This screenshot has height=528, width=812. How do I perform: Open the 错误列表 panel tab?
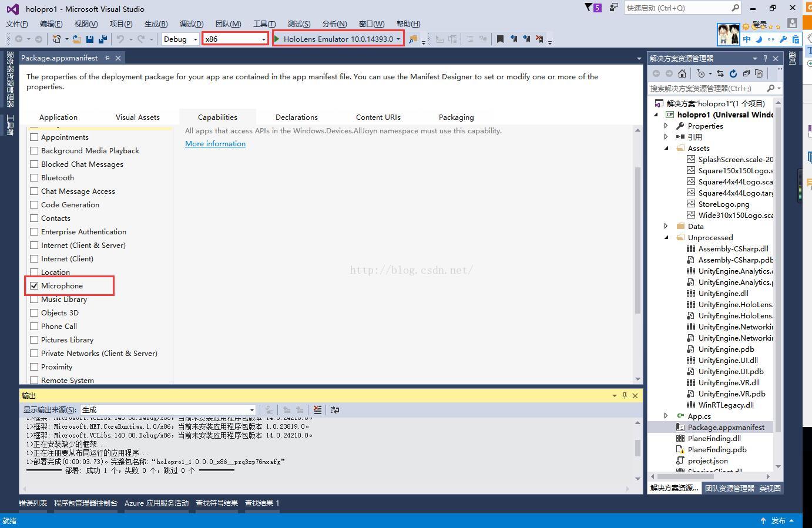pyautogui.click(x=33, y=503)
